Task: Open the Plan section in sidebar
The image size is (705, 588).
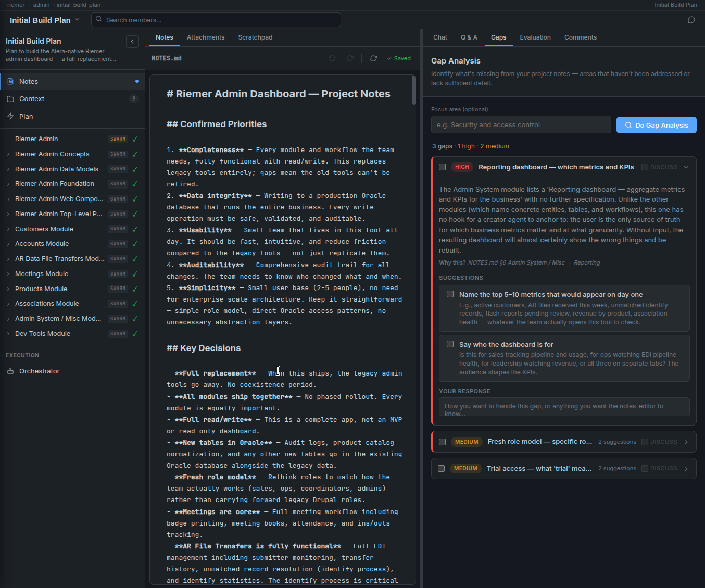Action: 72,116
